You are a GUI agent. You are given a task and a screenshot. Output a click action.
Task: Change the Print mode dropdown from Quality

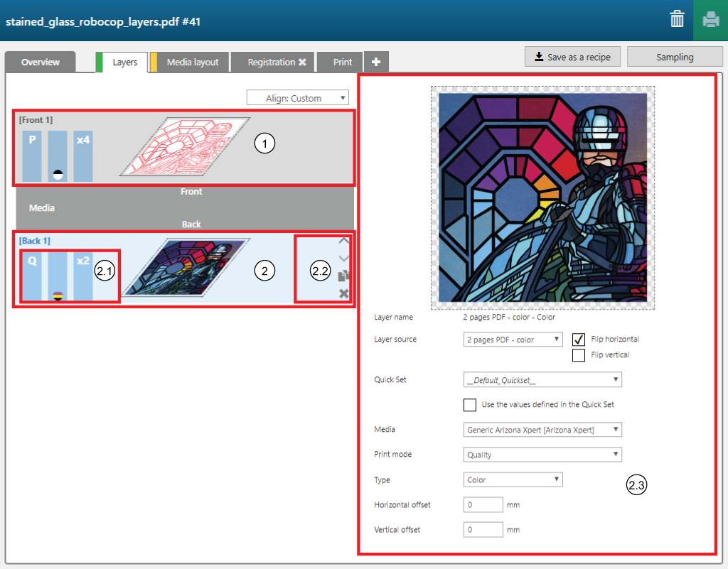(542, 455)
